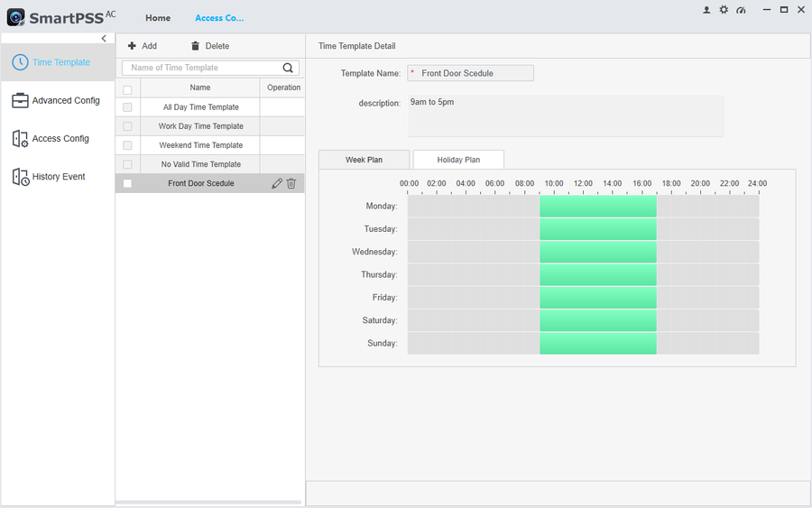Viewport: 812px width, 508px height.
Task: Toggle the select-all checkbox in table header
Action: tap(127, 88)
